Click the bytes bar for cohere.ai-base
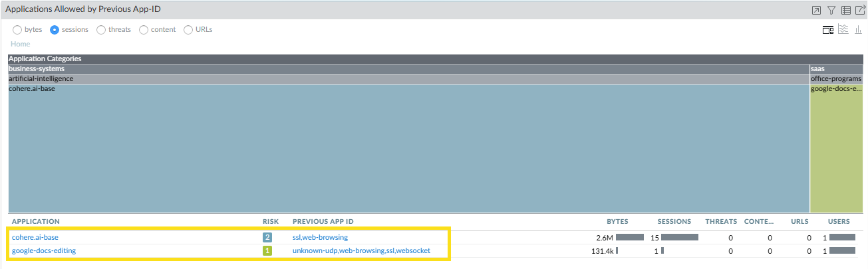 coord(630,237)
